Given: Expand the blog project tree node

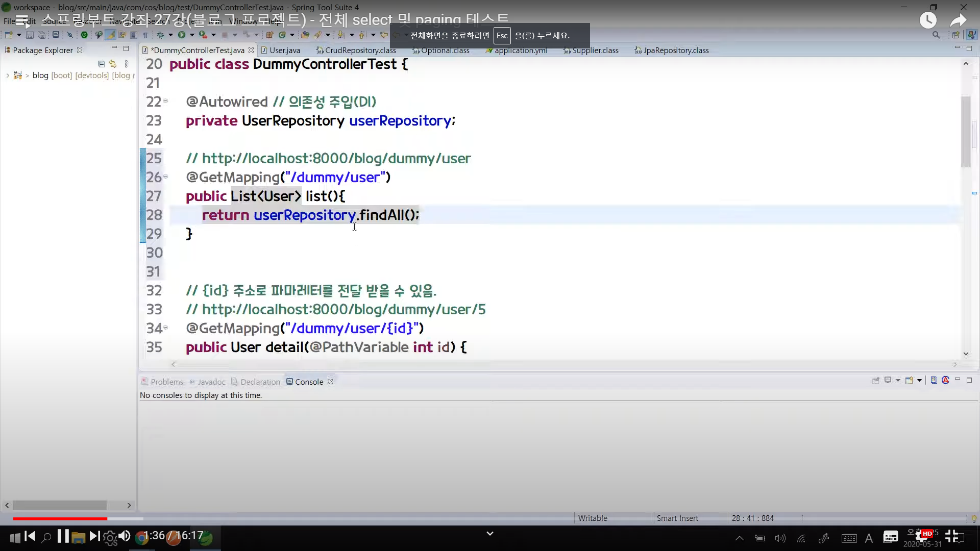Looking at the screenshot, I should tap(8, 76).
